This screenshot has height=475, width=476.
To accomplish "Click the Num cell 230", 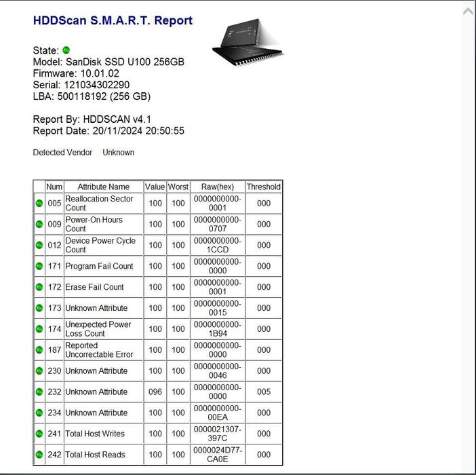I will tap(54, 370).
